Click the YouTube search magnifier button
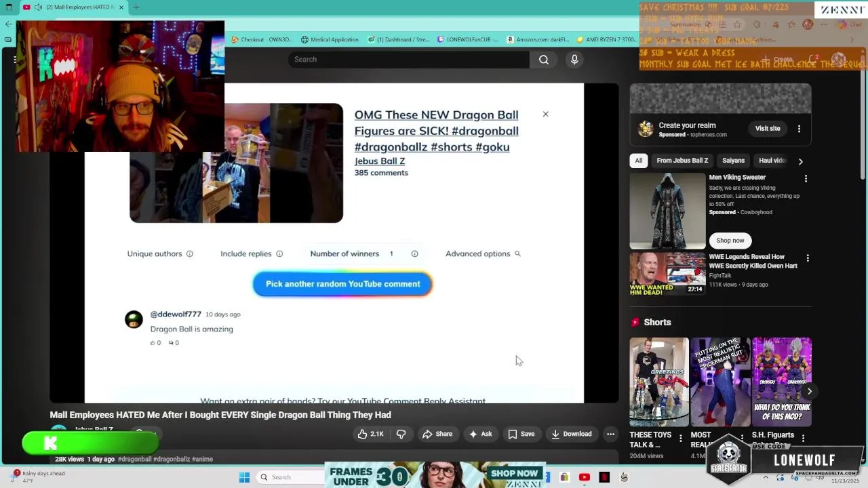868x488 pixels. tap(543, 60)
